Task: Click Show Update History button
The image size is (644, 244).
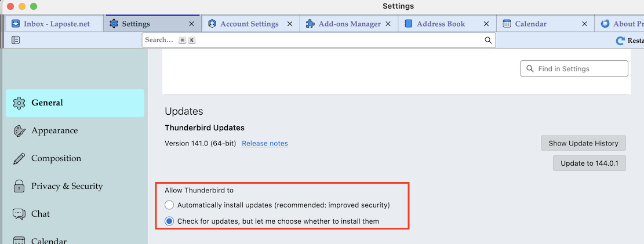Action: click(x=583, y=143)
